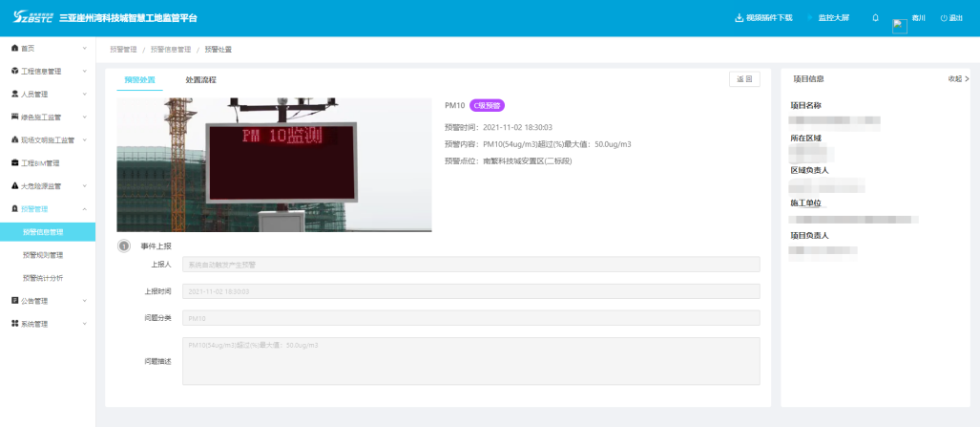Click the 人员管理 person icon
This screenshot has width=980, height=427.
click(14, 94)
